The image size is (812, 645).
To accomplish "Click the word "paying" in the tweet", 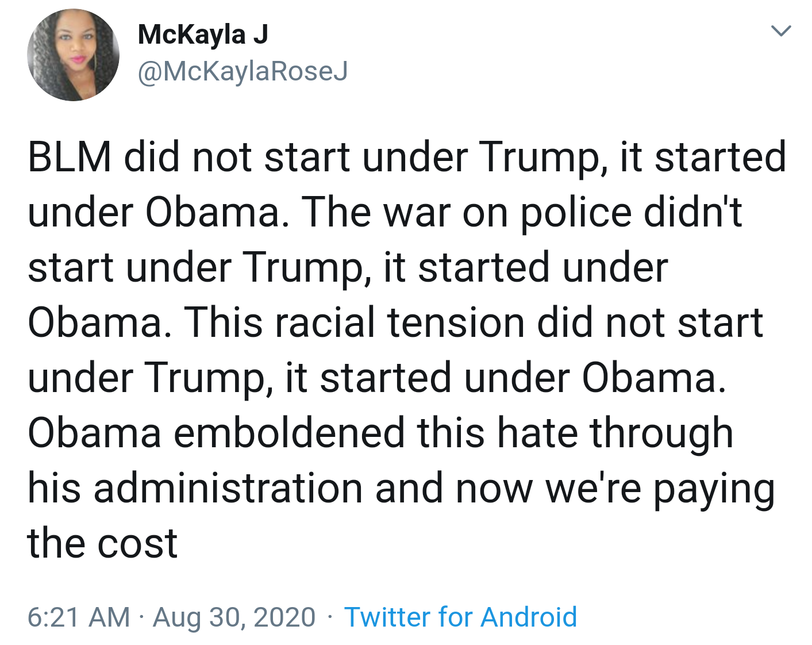I will [714, 489].
